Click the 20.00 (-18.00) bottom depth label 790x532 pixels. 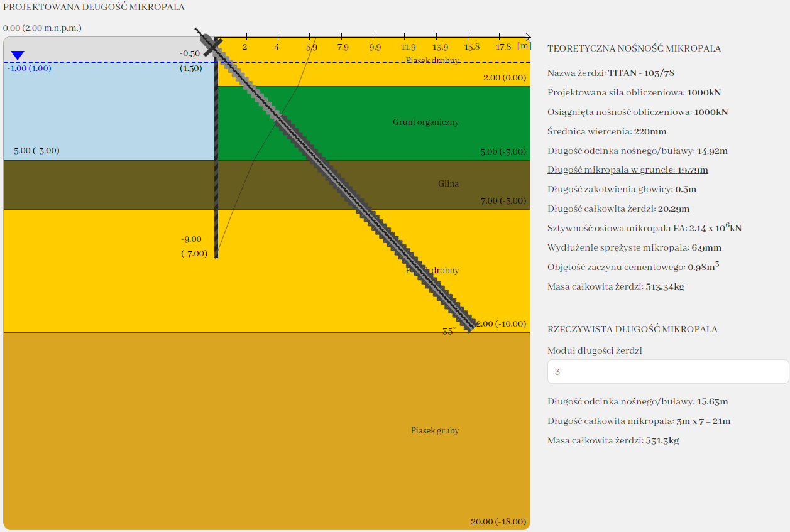click(x=498, y=522)
